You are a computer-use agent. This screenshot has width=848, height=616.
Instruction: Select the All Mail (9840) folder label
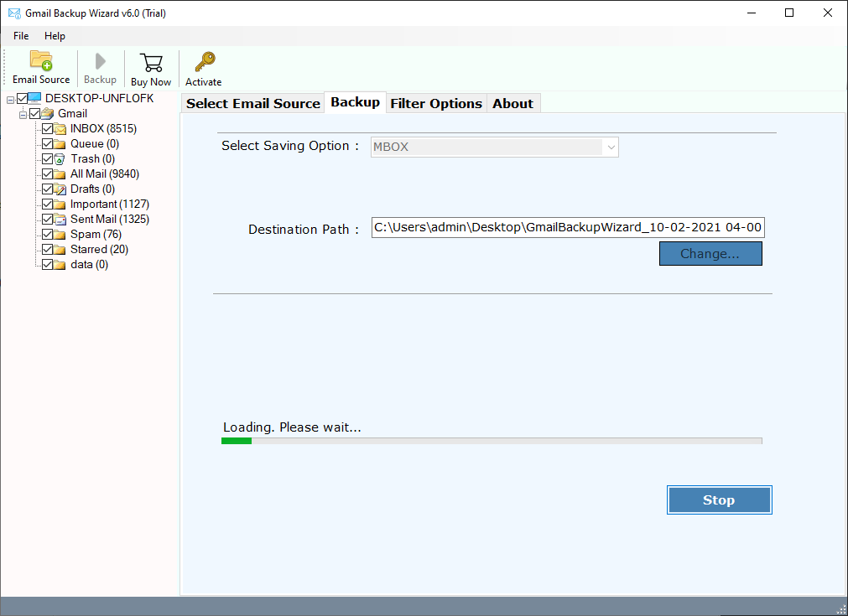[x=105, y=174]
